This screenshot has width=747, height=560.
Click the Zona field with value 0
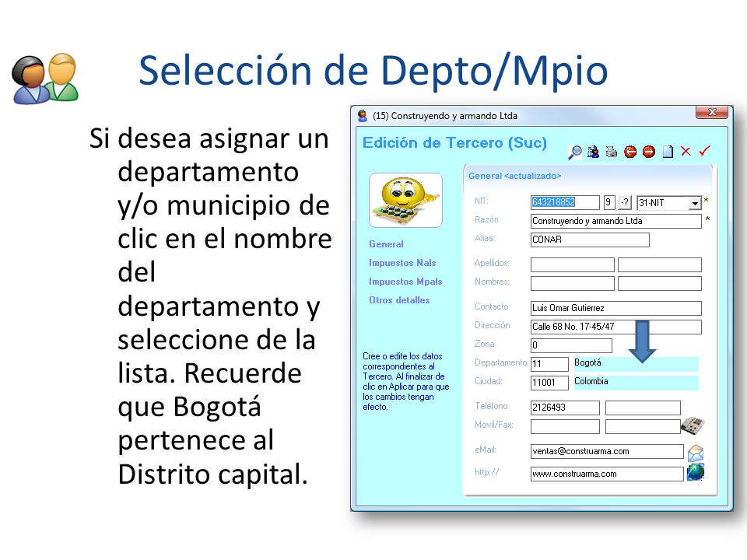click(571, 345)
